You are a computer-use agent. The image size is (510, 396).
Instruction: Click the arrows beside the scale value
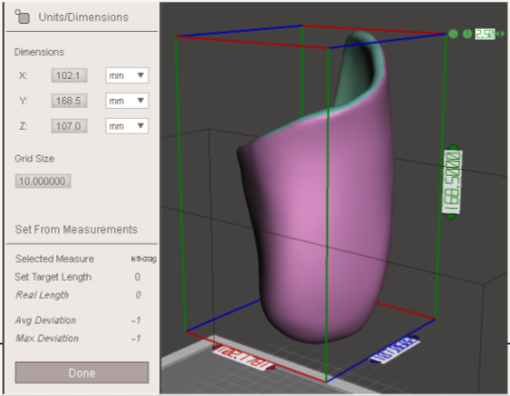[x=500, y=34]
